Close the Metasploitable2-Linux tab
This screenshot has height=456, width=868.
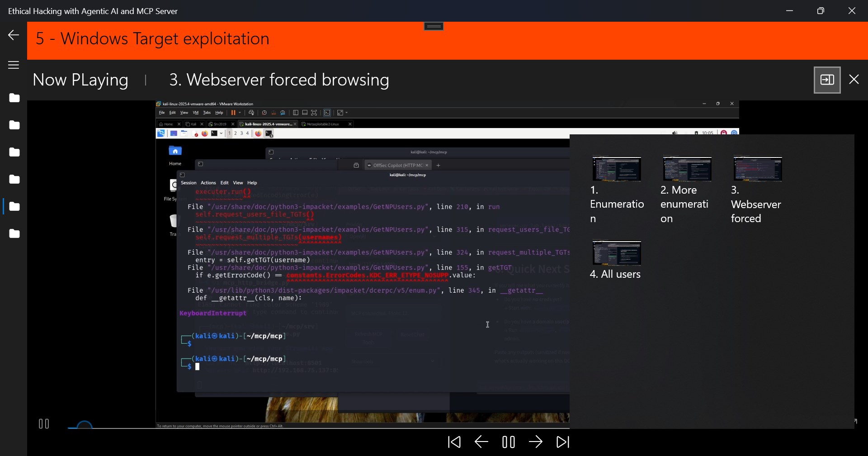(x=350, y=124)
